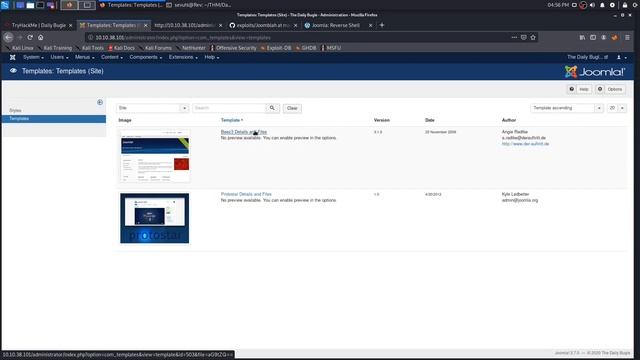Click the browser Forward arrow button
The height and width of the screenshot is (360, 640).
20,37
